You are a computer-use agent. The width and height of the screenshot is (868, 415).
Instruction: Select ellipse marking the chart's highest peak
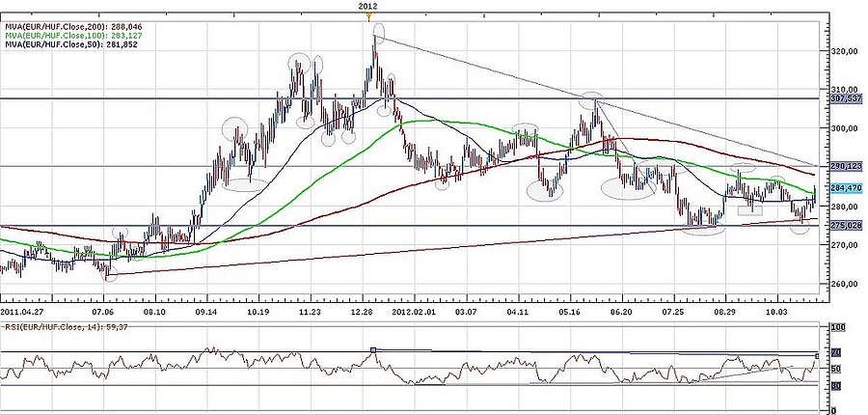coord(379,34)
